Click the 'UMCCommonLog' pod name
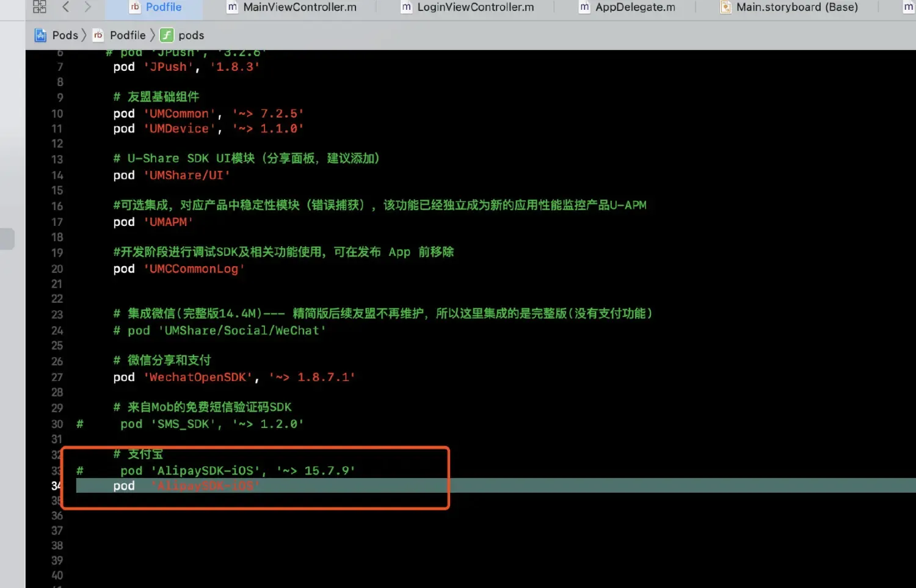This screenshot has width=916, height=588. click(194, 269)
